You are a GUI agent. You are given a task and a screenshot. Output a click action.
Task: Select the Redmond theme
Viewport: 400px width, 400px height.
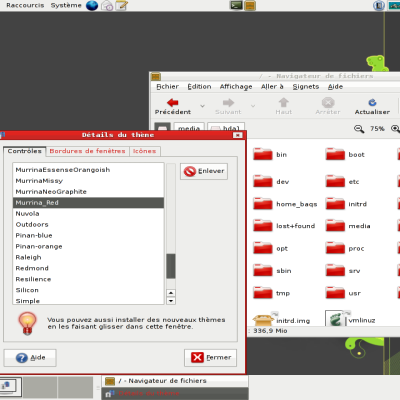88,268
